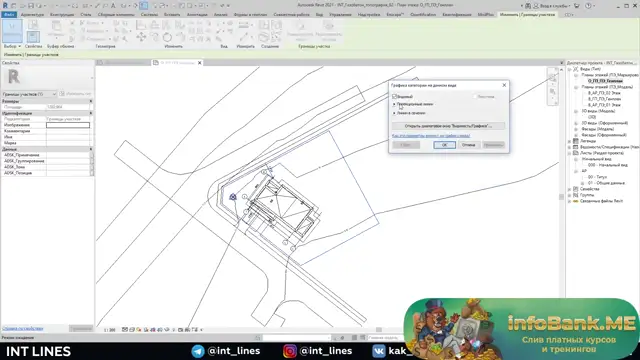The width and height of the screenshot is (640, 360).
Task: Click the Изображение property field
Action: point(68,125)
